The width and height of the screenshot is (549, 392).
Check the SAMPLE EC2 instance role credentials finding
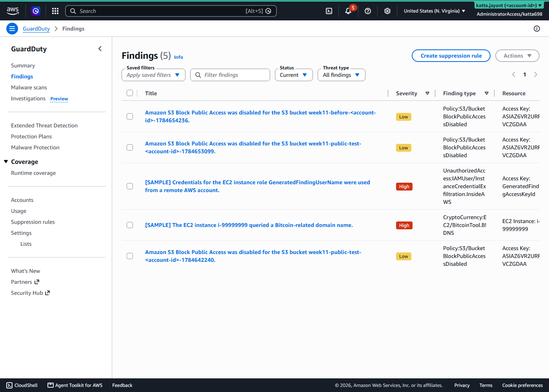130,186
